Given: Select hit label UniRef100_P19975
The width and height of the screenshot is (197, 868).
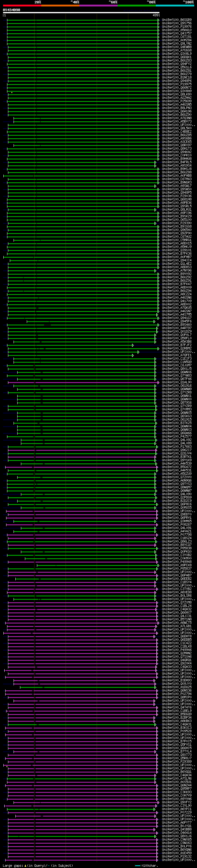Looking at the screenshot, I should coord(177,84).
